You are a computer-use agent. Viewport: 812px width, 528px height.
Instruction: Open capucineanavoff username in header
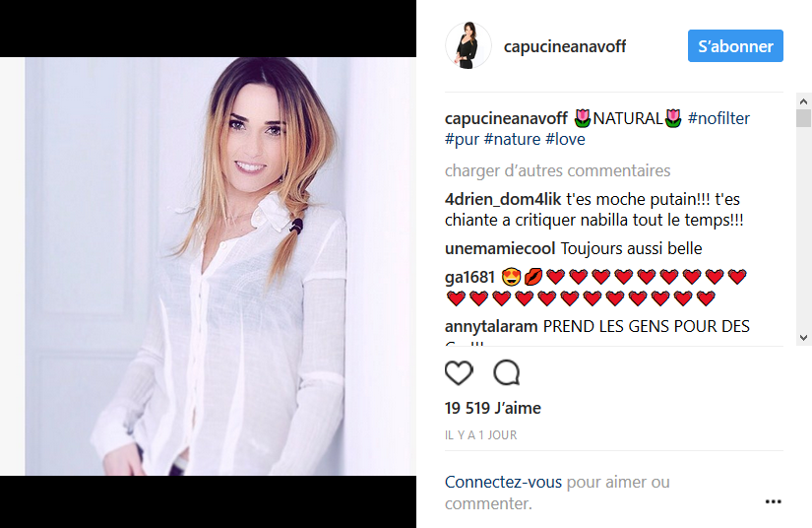click(565, 46)
